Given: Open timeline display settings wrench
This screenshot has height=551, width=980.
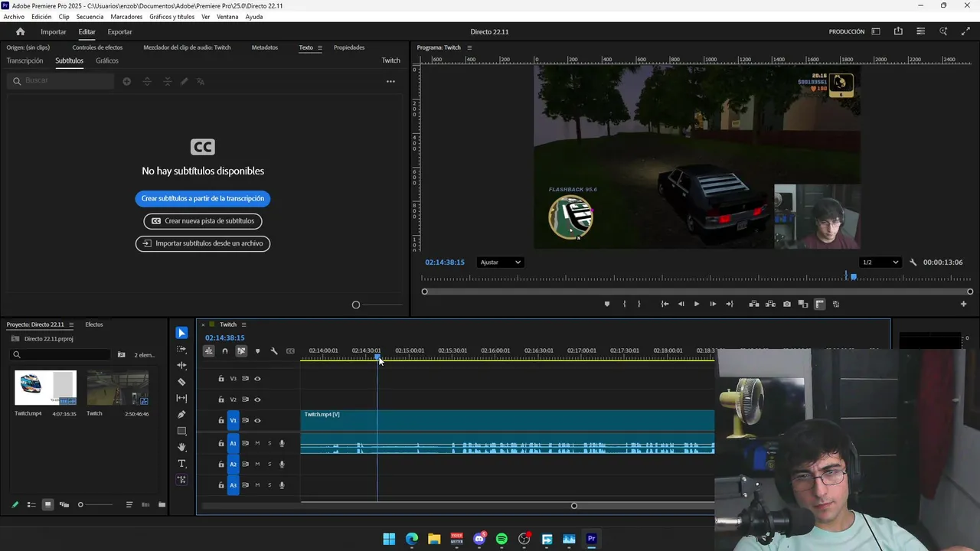Looking at the screenshot, I should 274,351.
